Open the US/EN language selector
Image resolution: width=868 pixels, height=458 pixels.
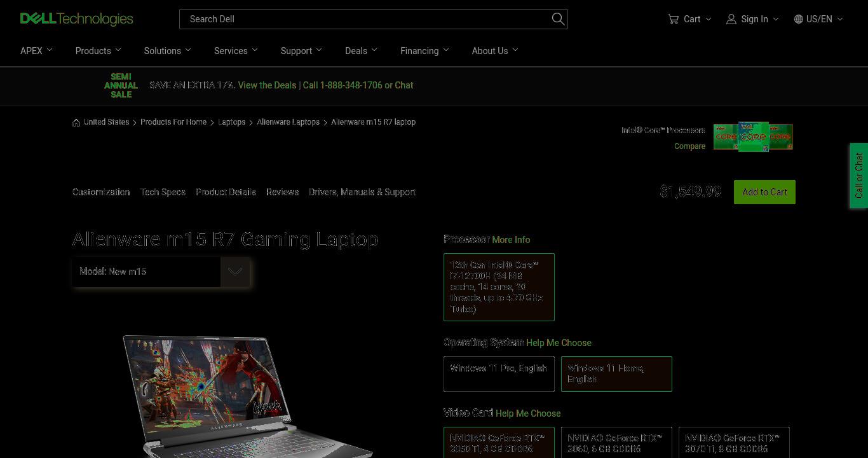(x=818, y=19)
